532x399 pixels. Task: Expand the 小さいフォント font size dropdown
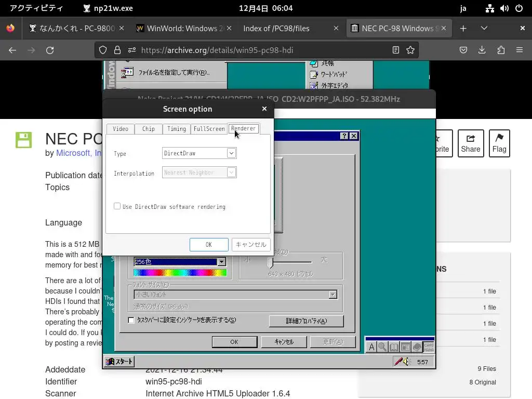[x=333, y=295]
